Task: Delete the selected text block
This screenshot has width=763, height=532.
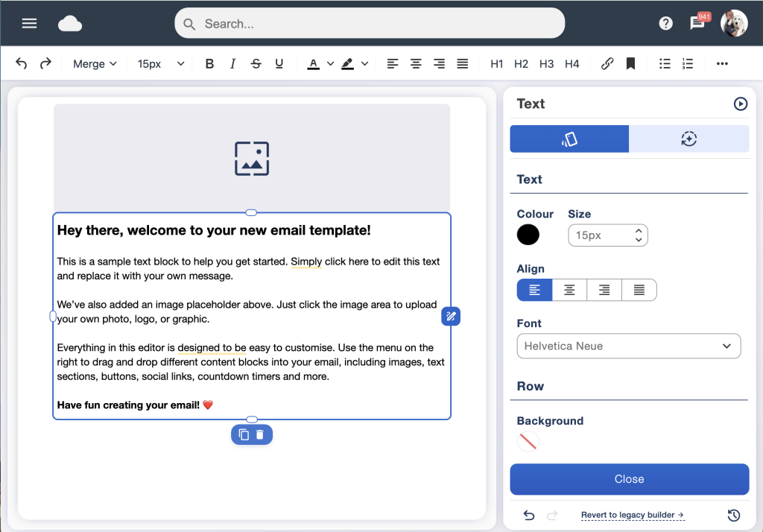Action: tap(260, 434)
